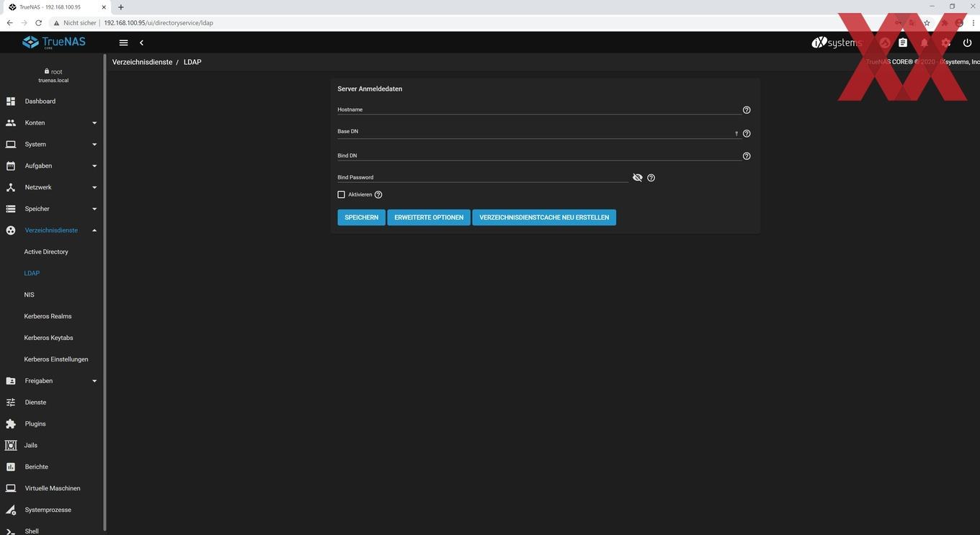This screenshot has width=980, height=535.
Task: Open help tooltip for Bind Password field
Action: pos(651,178)
